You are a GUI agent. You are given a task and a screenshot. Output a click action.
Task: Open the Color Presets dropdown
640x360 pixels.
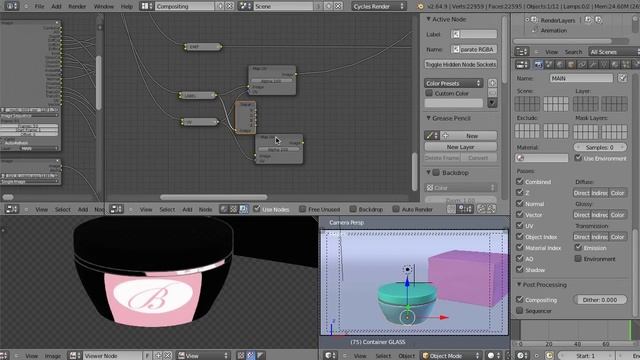453,83
